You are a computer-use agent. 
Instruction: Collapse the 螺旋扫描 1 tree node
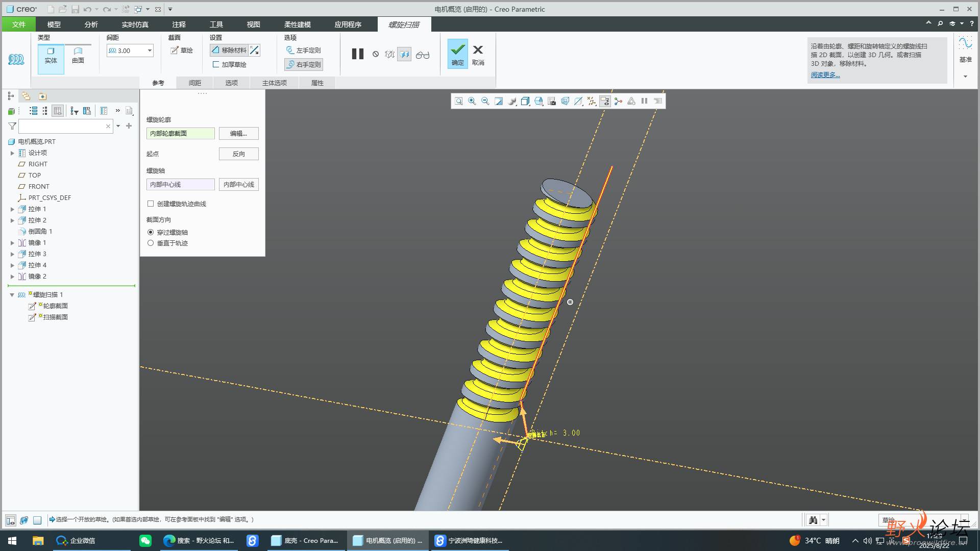coord(12,295)
